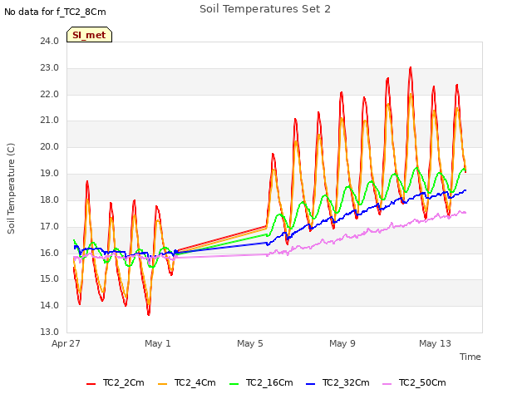
Task: Click the 20.0 y-axis tick label
Action: 50,146
